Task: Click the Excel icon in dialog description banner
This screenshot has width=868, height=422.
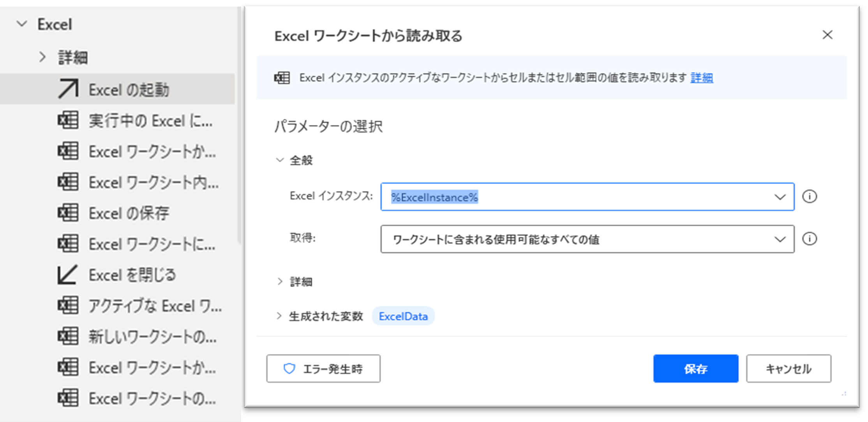Action: pyautogui.click(x=282, y=78)
